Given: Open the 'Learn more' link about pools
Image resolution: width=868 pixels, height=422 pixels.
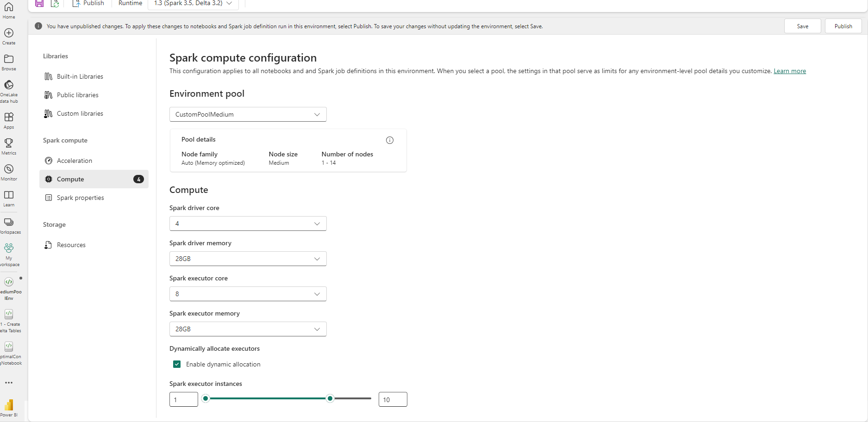Looking at the screenshot, I should [x=789, y=71].
